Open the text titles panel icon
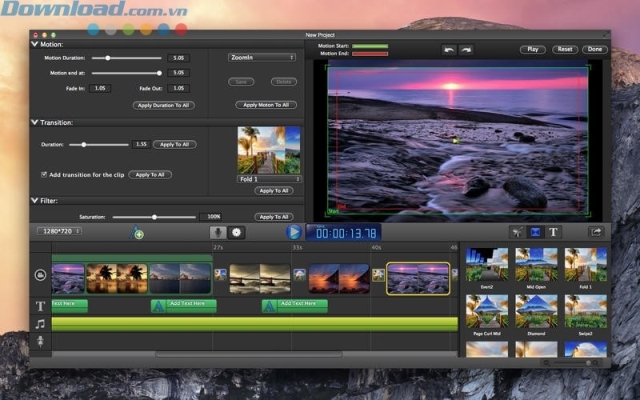This screenshot has height=400, width=640. pos(553,232)
